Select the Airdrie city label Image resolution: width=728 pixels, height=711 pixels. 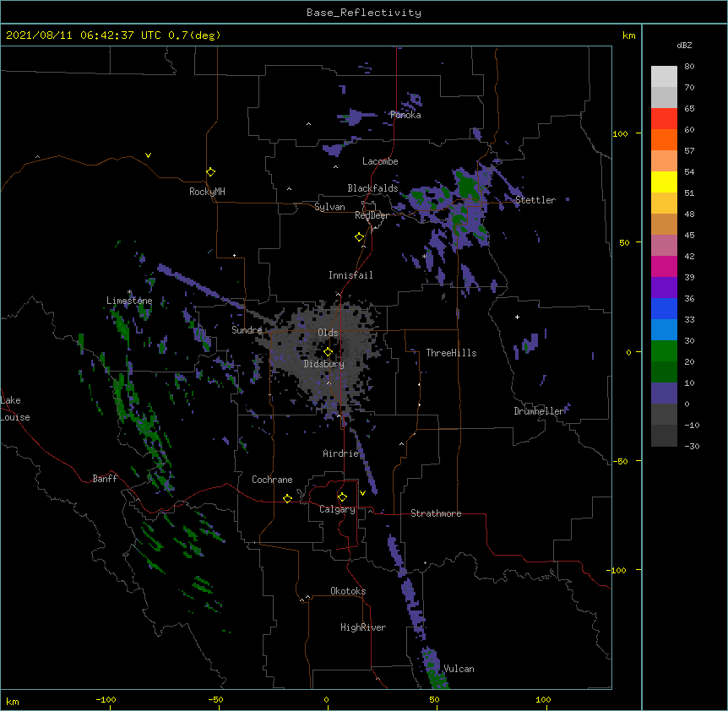point(341,453)
